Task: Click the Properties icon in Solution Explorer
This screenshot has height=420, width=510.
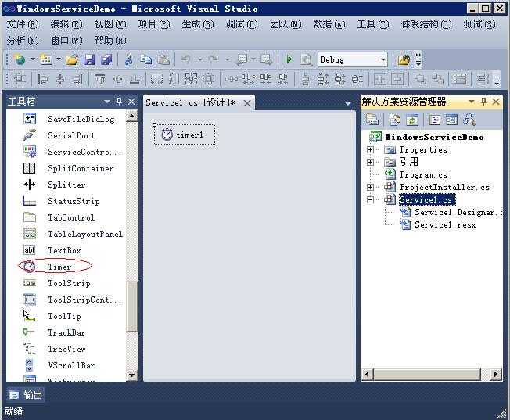Action: click(372, 120)
